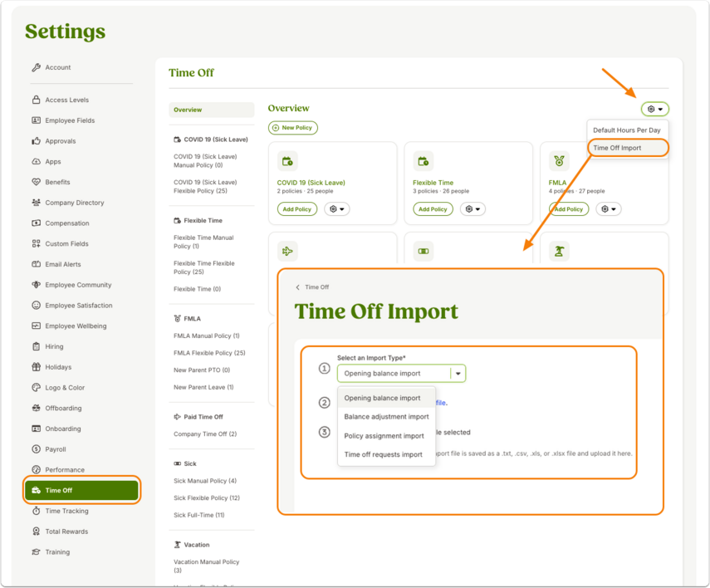The height and width of the screenshot is (588, 710).
Task: Choose Opening balance import option
Action: 386,398
